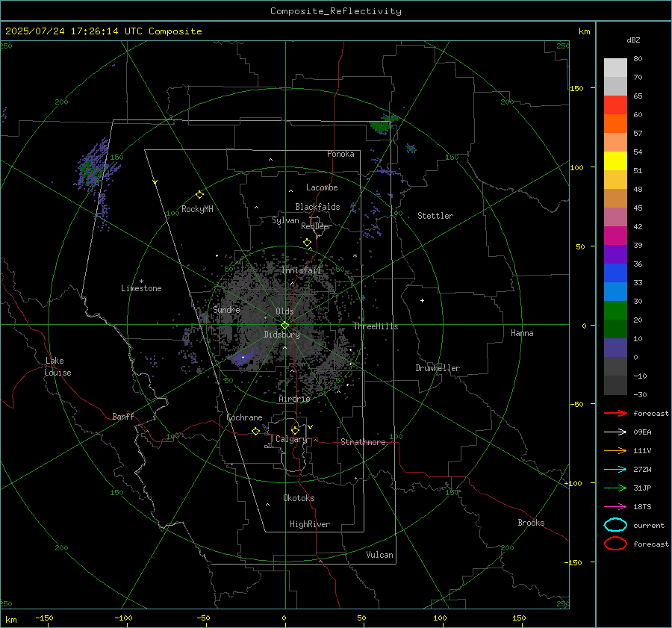Click the yellow diamond marker below RedDeer
Screen dimensions: 672x628
(308, 243)
